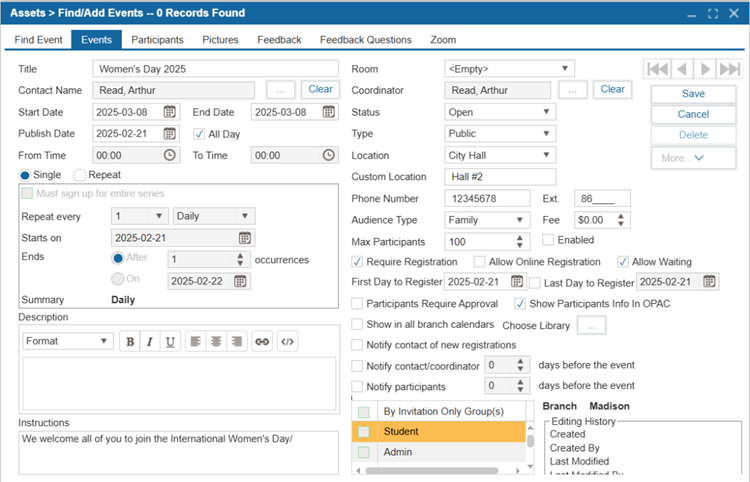Open the Location dropdown
The image size is (750, 482).
tap(500, 155)
